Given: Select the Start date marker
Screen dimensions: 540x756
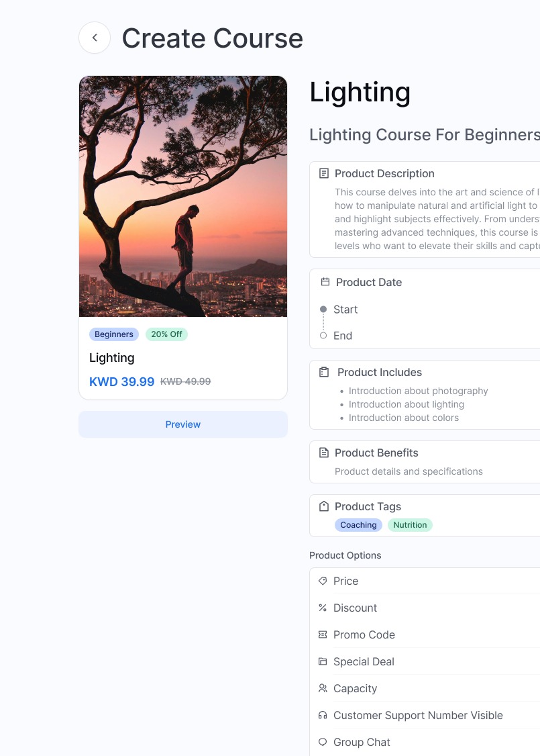Looking at the screenshot, I should point(323,310).
